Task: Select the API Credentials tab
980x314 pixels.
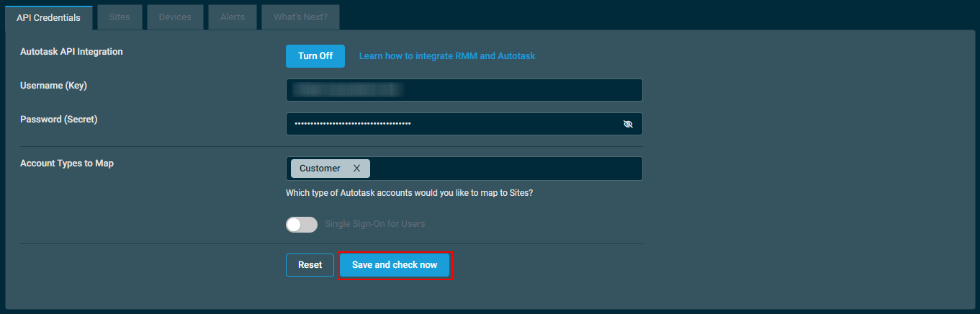Action: 48,17
